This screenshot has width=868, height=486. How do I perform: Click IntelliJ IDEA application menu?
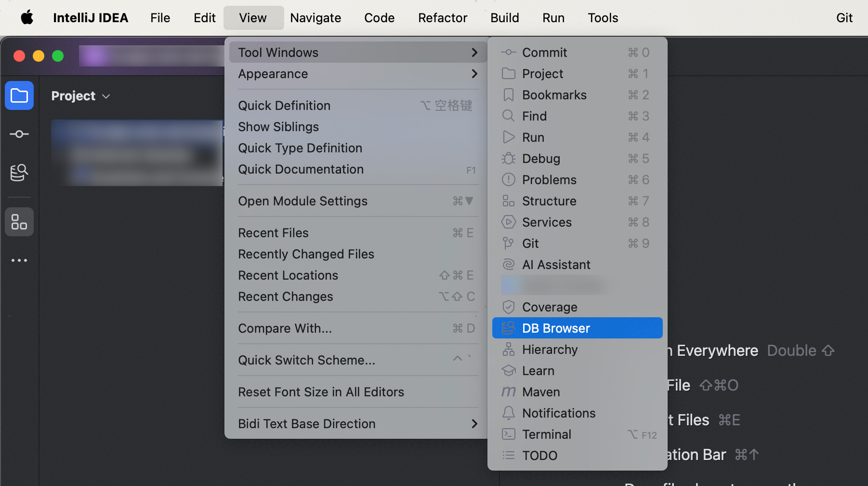91,18
